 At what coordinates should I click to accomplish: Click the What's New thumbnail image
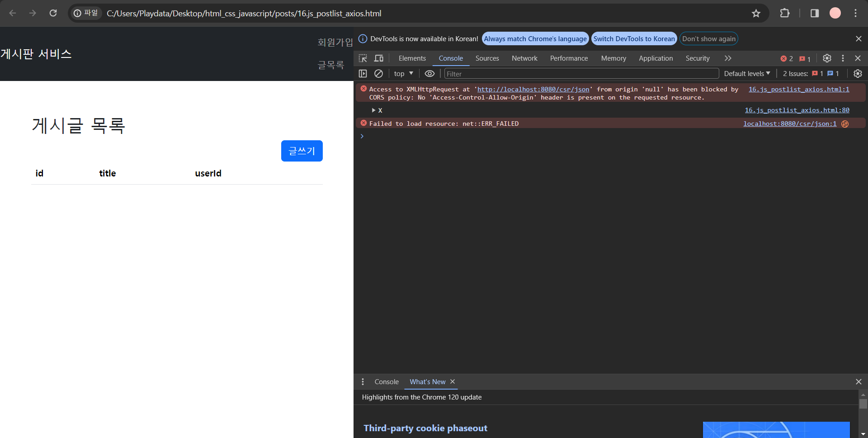(776, 430)
